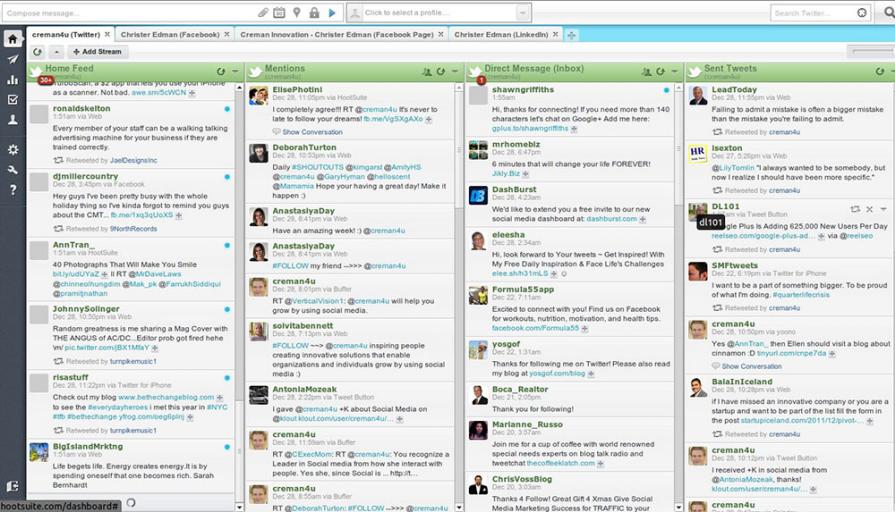This screenshot has height=512, width=895.
Task: Click Home Feed scrollbar down arrow
Action: click(x=239, y=507)
